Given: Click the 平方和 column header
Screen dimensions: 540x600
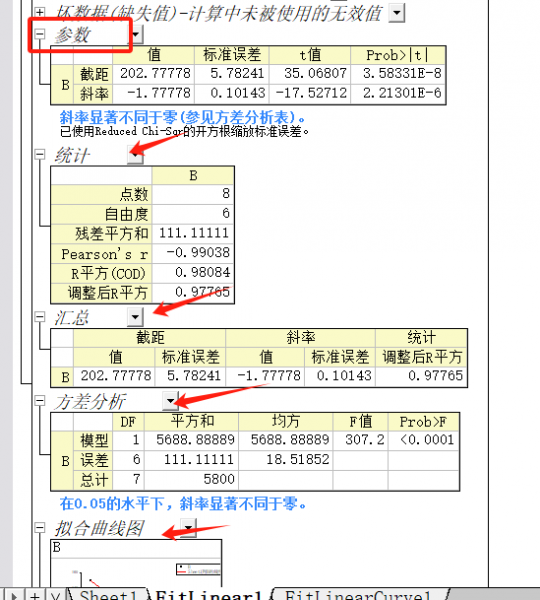Looking at the screenshot, I should pyautogui.click(x=191, y=422).
